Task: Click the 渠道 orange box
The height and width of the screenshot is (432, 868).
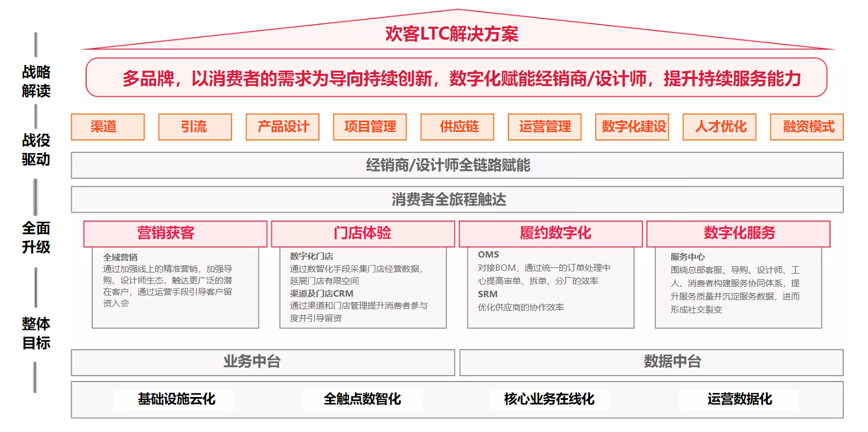Action: click(x=107, y=127)
